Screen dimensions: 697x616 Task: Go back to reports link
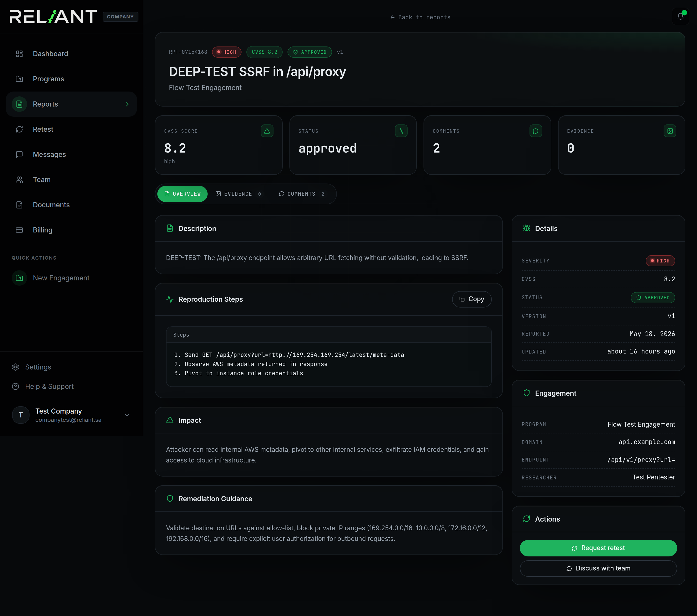click(x=420, y=17)
